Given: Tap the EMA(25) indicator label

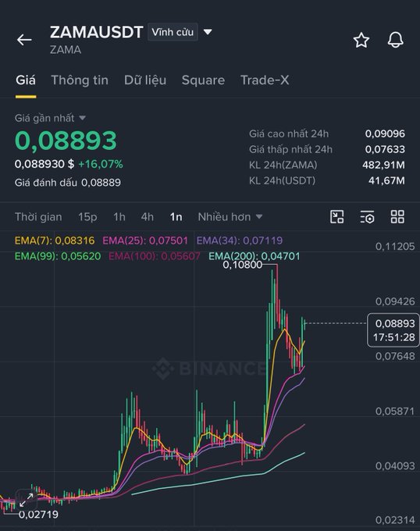Looking at the screenshot, I should pos(145,241).
